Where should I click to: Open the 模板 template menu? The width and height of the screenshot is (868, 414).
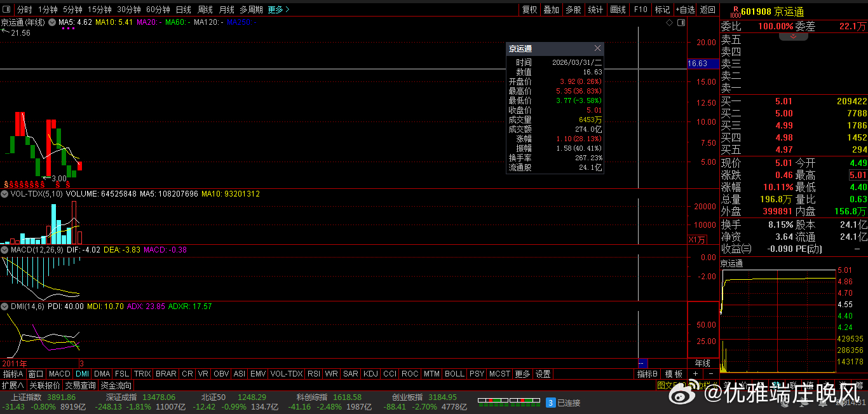click(x=674, y=374)
